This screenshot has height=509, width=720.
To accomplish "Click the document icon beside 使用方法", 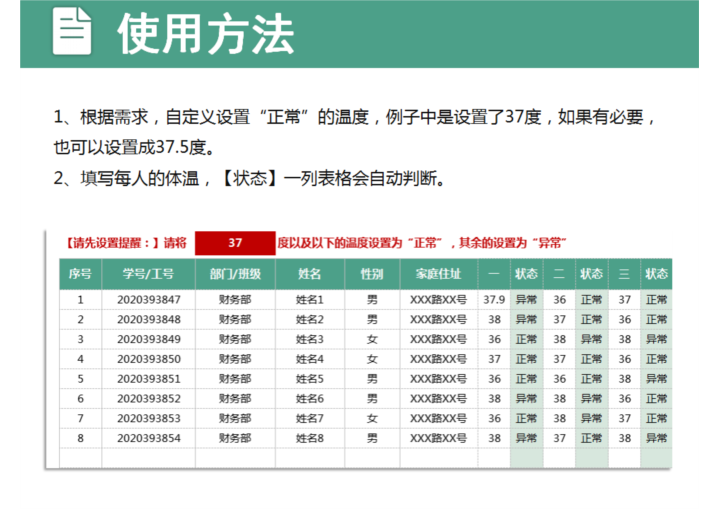I will click(x=72, y=32).
